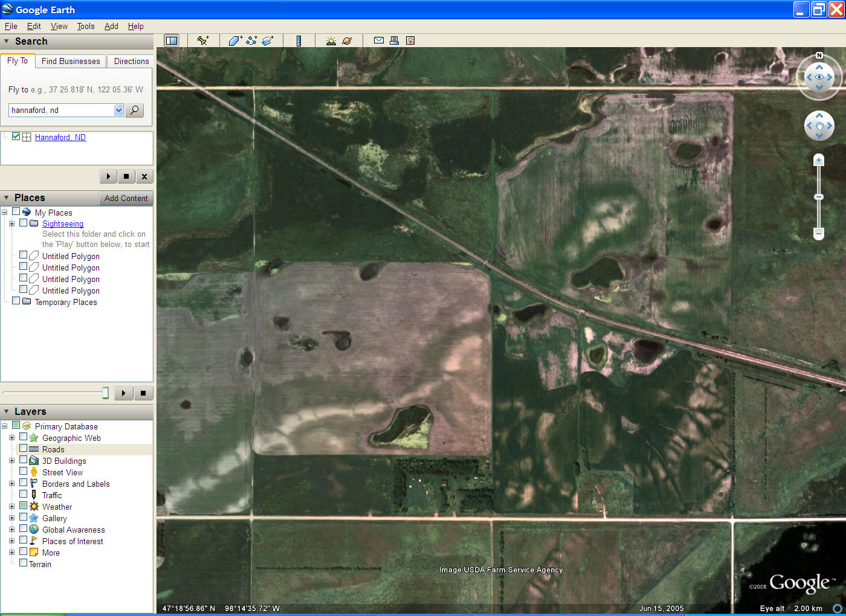The height and width of the screenshot is (616, 846).
Task: Open the Add menu
Action: pos(111,26)
